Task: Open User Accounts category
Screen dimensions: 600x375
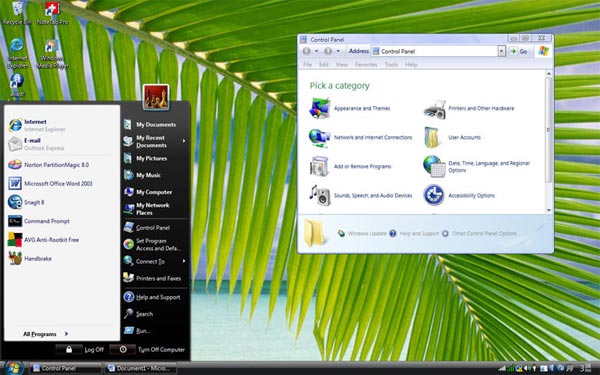Action: tap(452, 137)
